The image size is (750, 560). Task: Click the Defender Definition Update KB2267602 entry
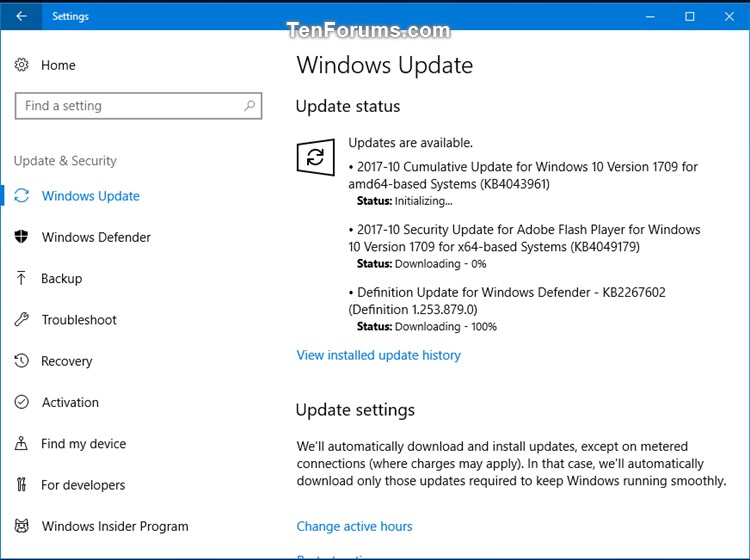pyautogui.click(x=507, y=300)
